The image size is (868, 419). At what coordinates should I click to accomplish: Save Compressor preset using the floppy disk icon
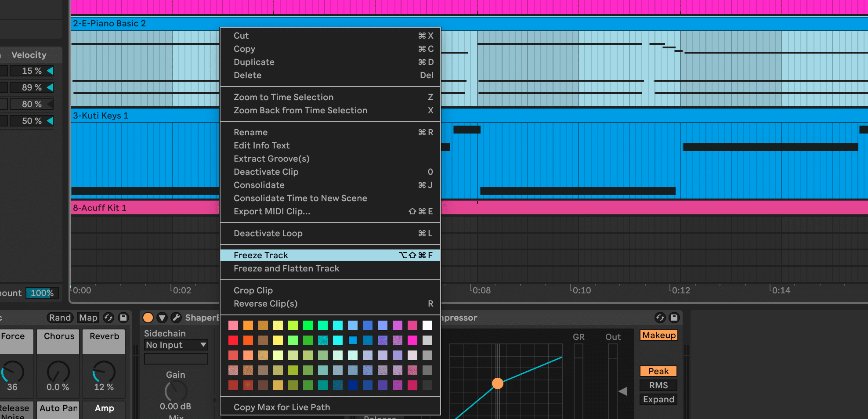[673, 318]
